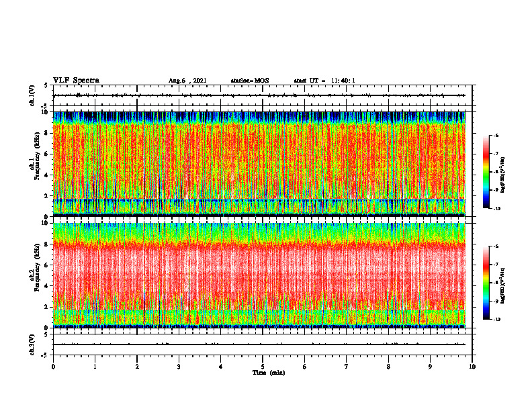Click the time axis tick label "8"
This screenshot has height=411, width=532.
388,367
